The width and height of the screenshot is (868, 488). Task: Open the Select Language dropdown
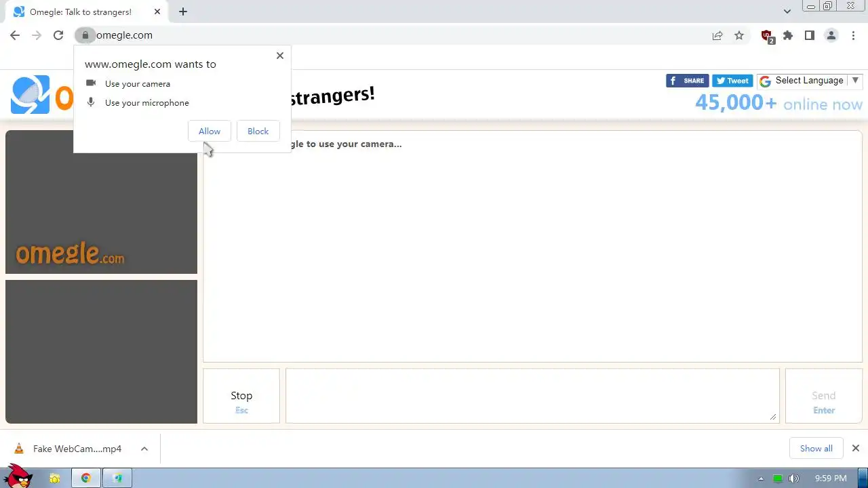tap(810, 81)
